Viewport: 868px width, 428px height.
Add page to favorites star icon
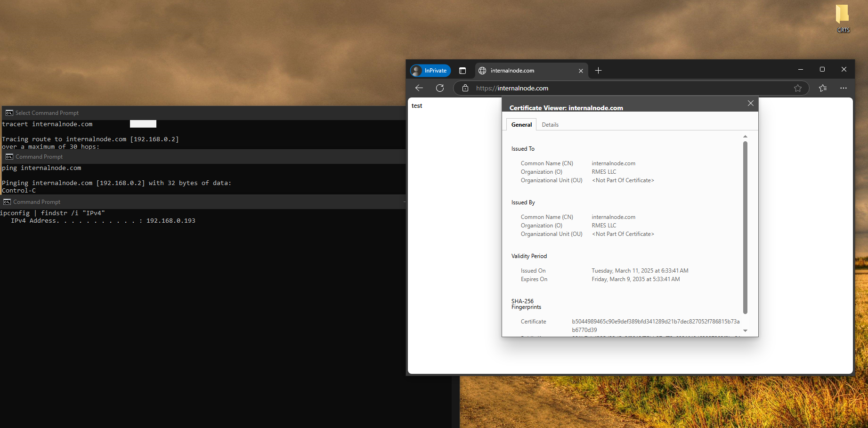(798, 88)
